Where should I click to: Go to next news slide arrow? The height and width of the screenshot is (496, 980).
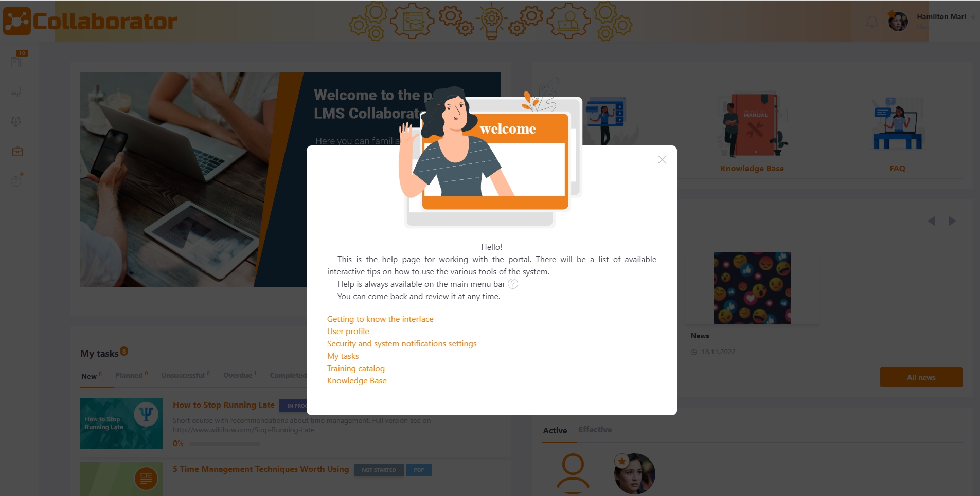pos(952,221)
